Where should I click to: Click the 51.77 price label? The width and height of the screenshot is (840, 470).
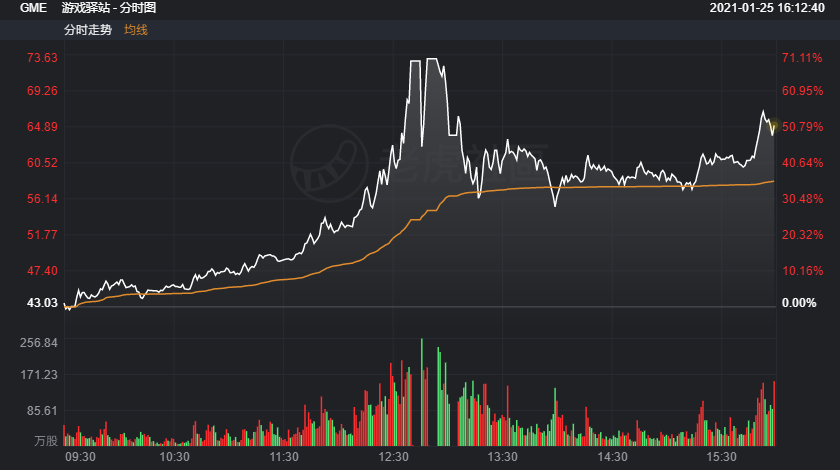pyautogui.click(x=42, y=235)
